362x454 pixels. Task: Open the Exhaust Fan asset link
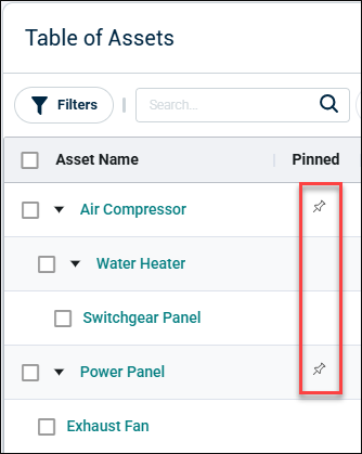tap(108, 426)
